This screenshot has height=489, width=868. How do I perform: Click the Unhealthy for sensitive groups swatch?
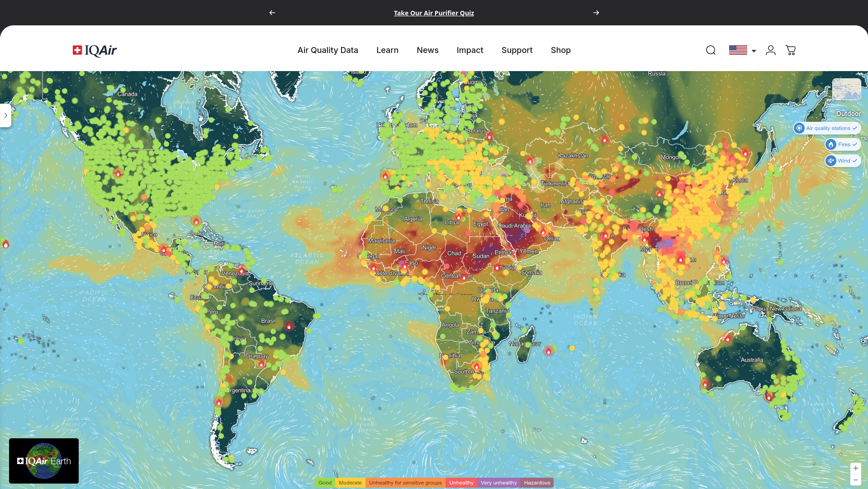(x=405, y=483)
